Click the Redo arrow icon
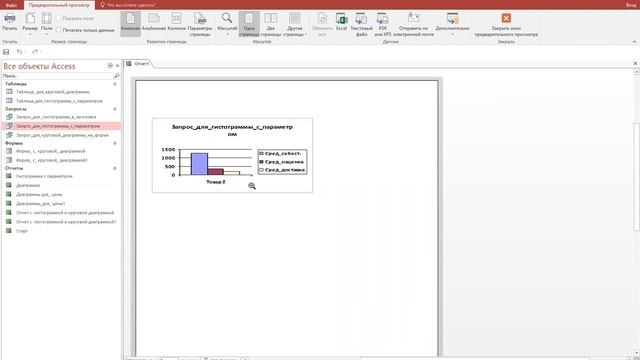640x360 pixels. coord(35,52)
